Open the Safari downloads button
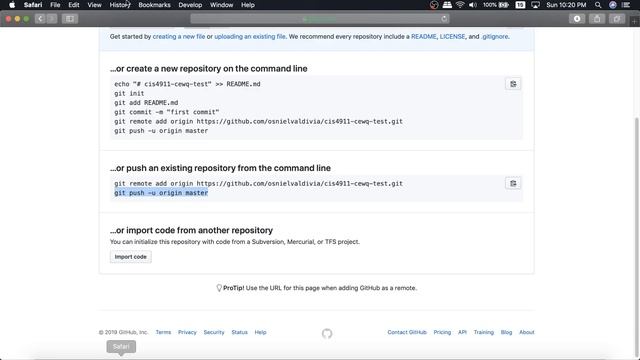 pyautogui.click(x=577, y=18)
